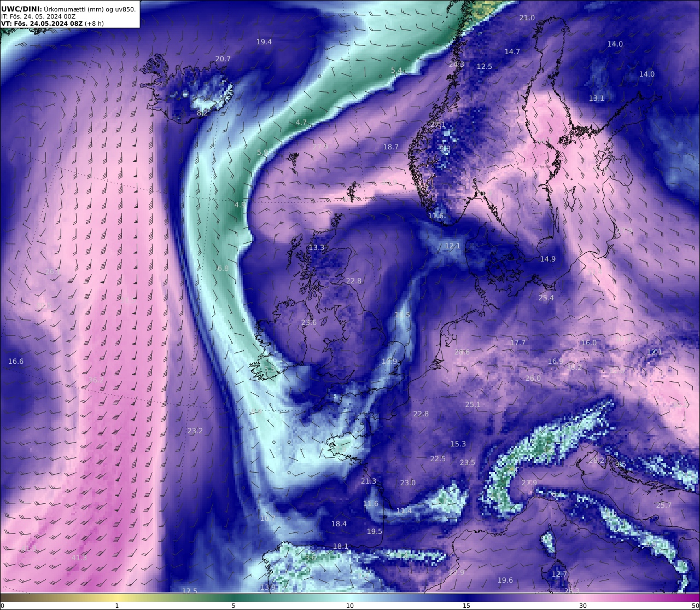Click the map value '14.7' over northern Scandinavia
Screen dimensions: 700x610
(512, 52)
